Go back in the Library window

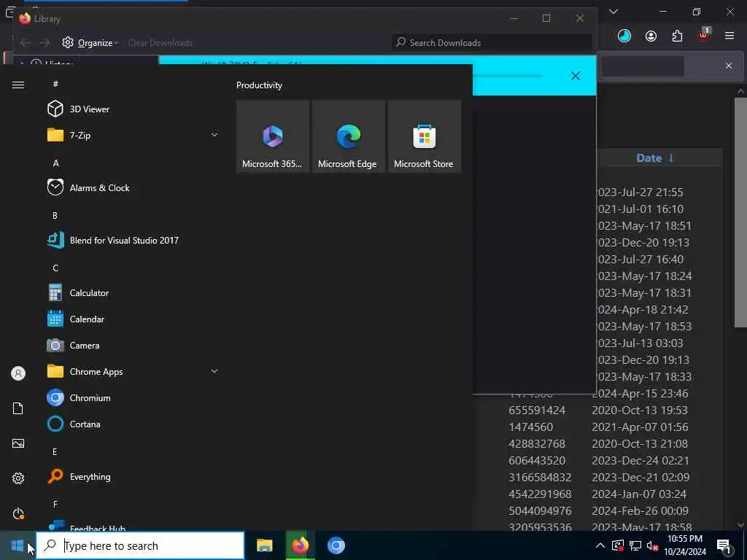click(x=26, y=43)
